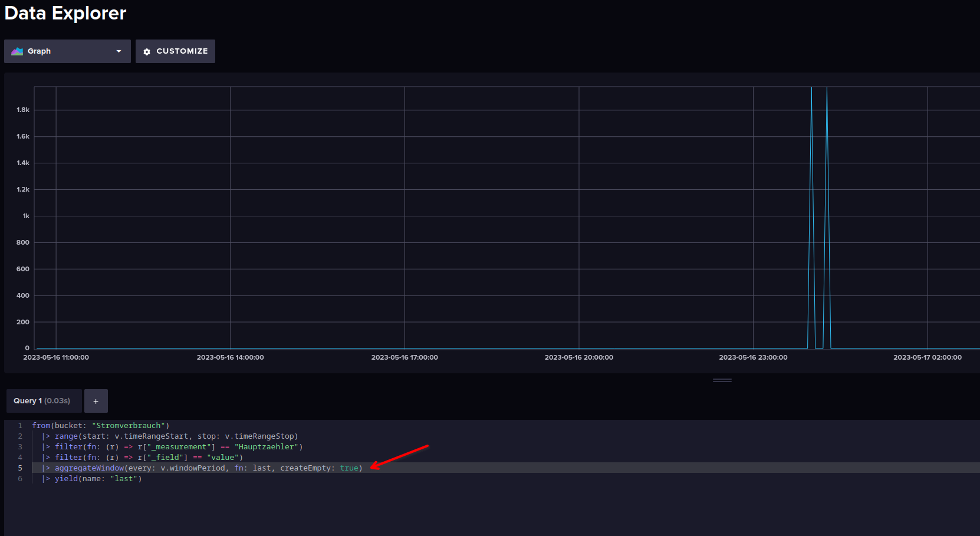Image resolution: width=980 pixels, height=536 pixels.
Task: Click the 600 y-axis label
Action: coord(23,269)
